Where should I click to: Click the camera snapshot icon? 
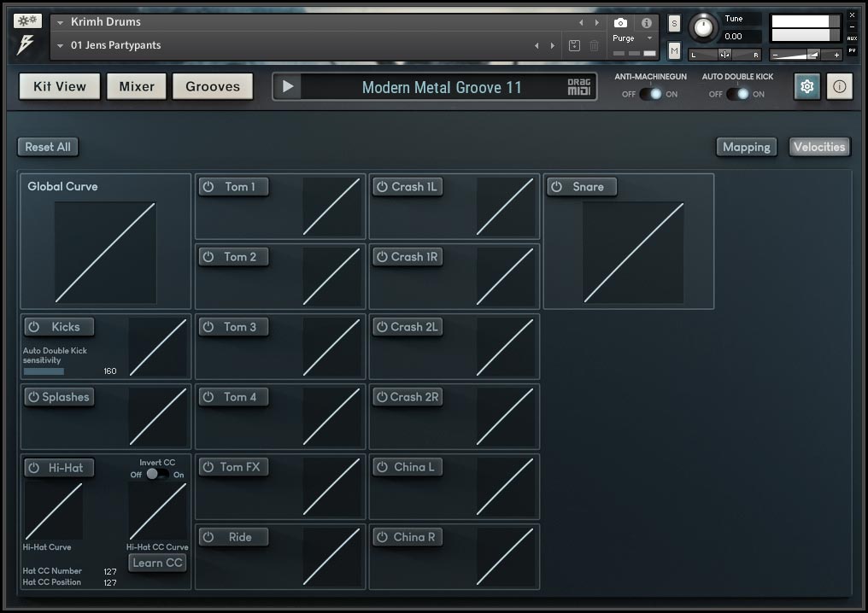(x=620, y=23)
